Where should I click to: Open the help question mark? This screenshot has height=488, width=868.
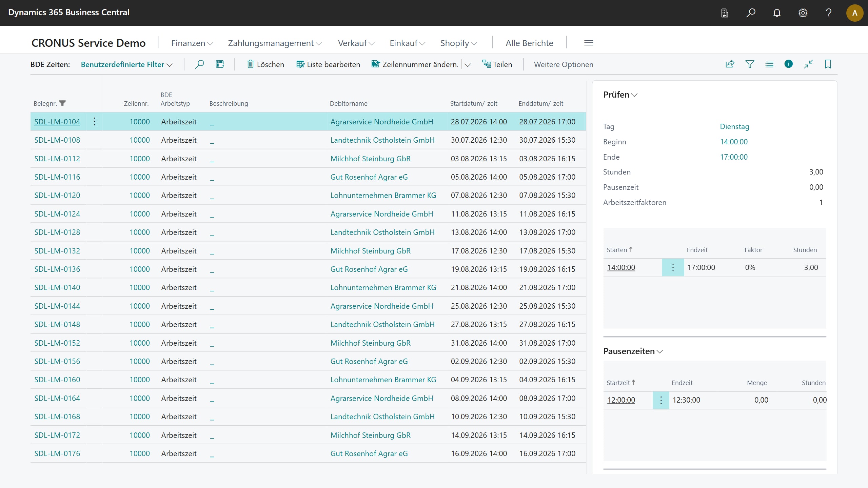(829, 13)
